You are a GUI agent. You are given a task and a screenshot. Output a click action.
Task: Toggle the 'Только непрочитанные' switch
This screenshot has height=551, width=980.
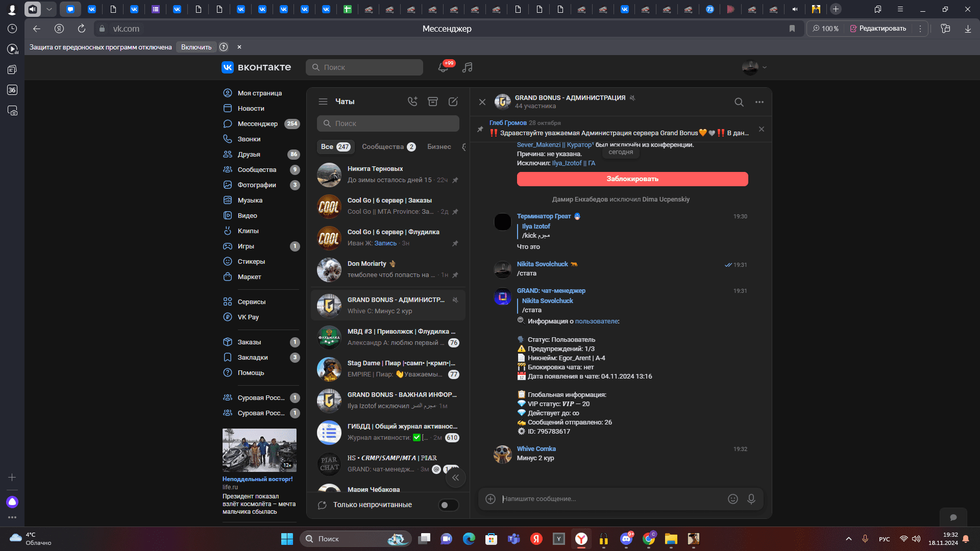[449, 505]
